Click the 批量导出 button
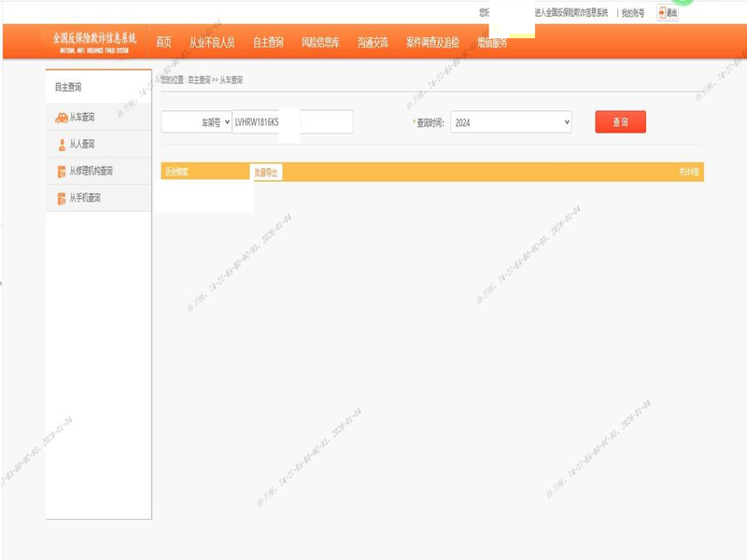 266,173
